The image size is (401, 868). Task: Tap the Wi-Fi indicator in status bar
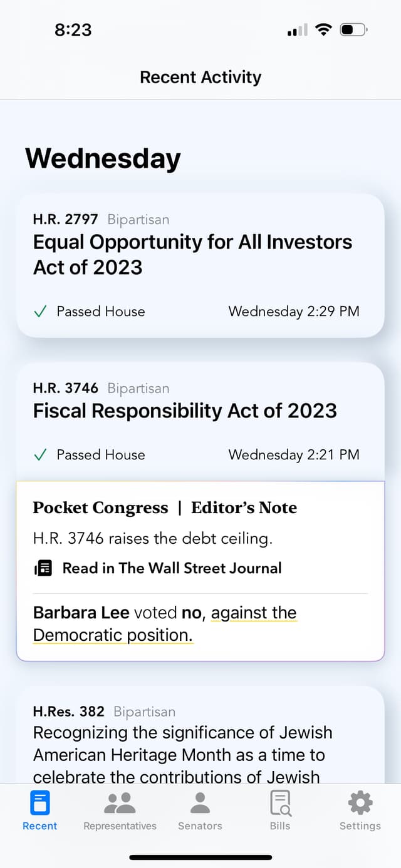[x=323, y=29]
